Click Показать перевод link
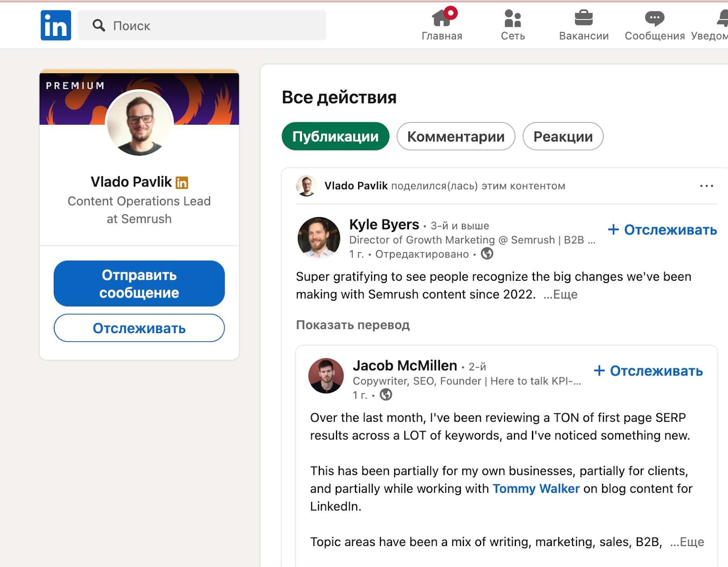The width and height of the screenshot is (728, 567). point(353,325)
